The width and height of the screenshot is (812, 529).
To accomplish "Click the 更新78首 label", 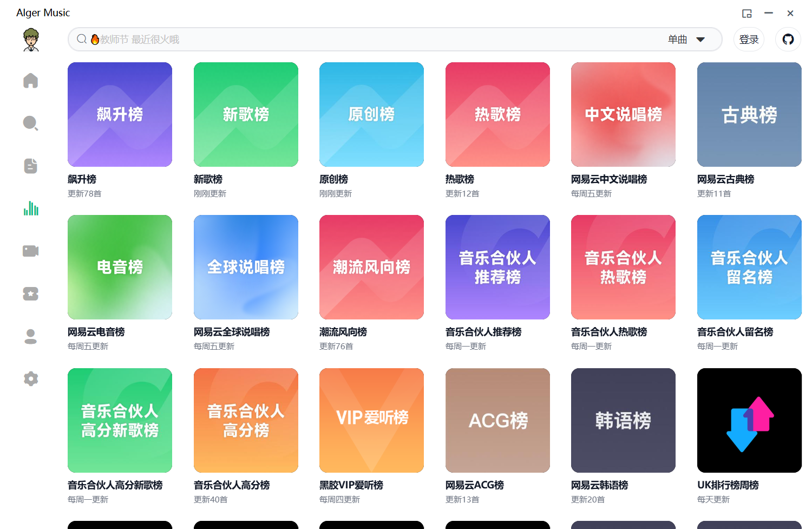I will pos(84,194).
